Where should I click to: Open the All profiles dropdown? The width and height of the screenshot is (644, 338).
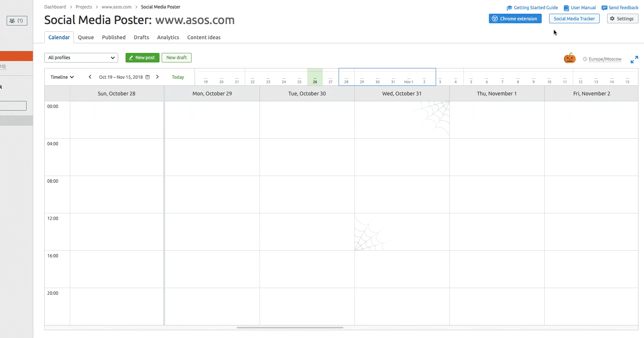tap(81, 58)
